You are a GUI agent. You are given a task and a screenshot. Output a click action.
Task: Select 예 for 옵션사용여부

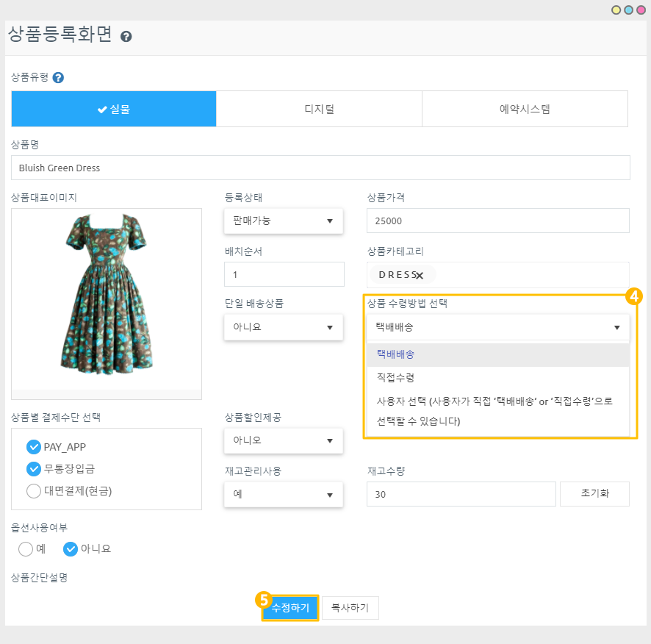click(x=26, y=548)
